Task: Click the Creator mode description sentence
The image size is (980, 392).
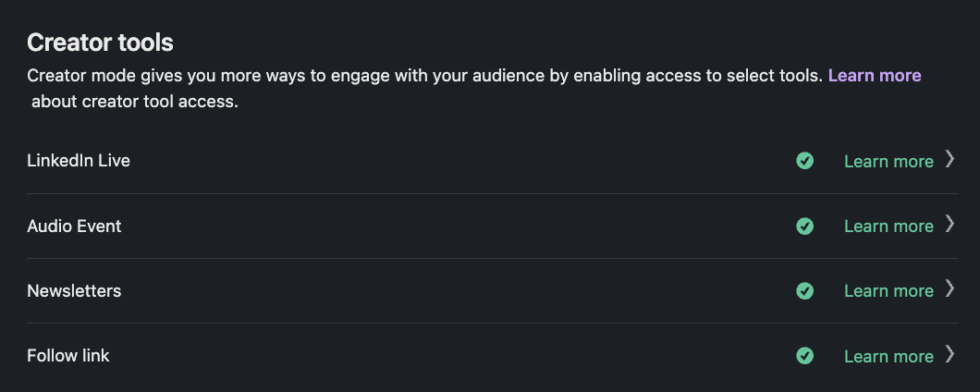Action: tap(425, 76)
